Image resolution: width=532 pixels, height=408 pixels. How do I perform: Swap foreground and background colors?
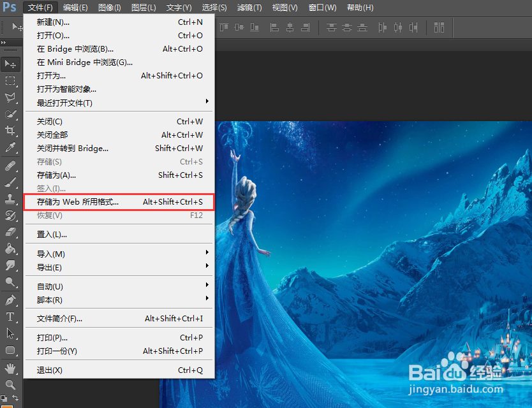point(15,398)
